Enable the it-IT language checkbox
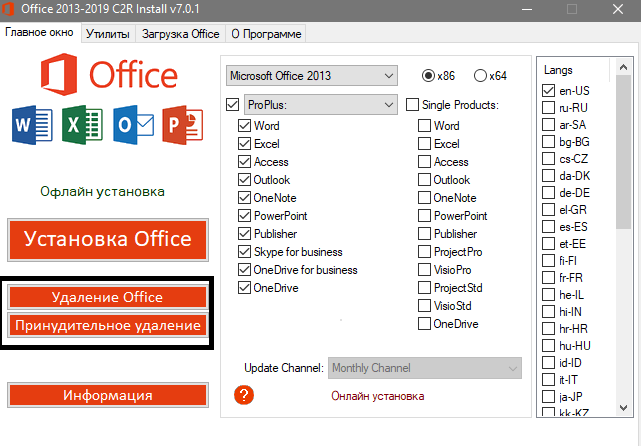 point(548,379)
